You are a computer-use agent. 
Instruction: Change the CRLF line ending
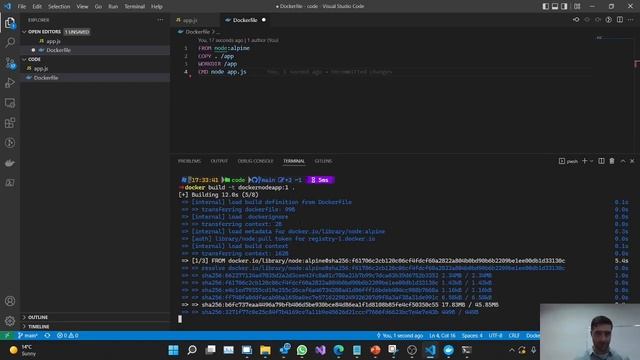pyautogui.click(x=514, y=336)
